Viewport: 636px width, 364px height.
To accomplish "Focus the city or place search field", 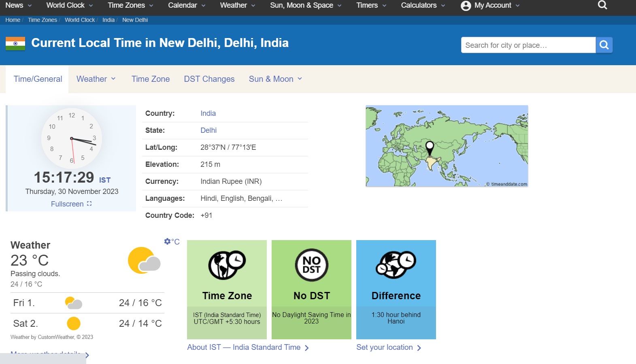I will click(528, 45).
